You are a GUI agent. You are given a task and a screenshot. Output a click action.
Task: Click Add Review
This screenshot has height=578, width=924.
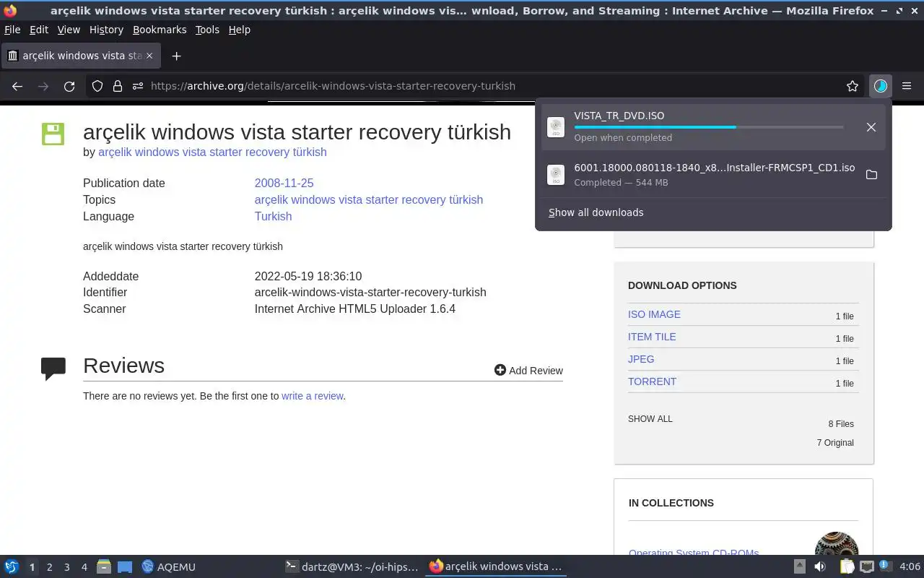point(528,371)
